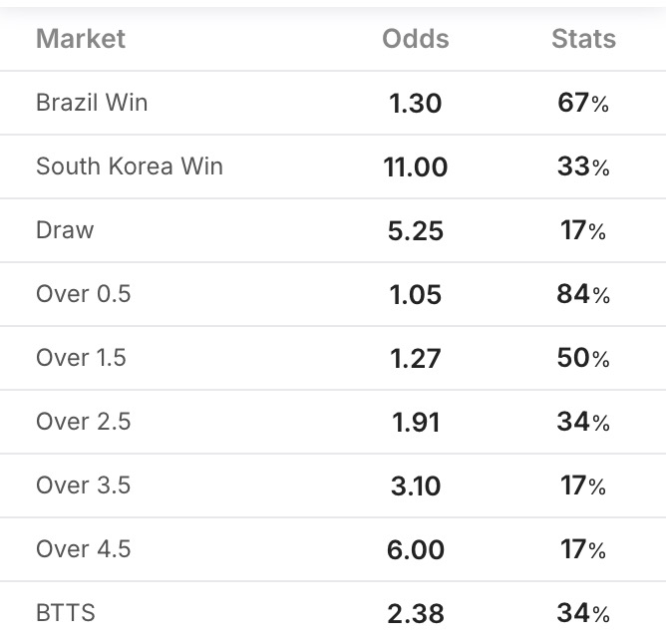Pick the Over 3.5 odds 3.10
Screen dimensions: 666x644
click(415, 485)
